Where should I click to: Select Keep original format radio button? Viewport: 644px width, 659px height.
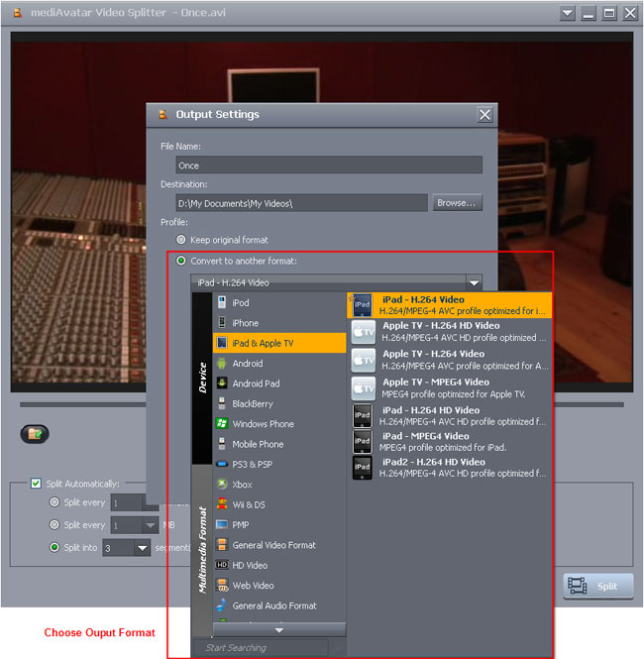click(x=181, y=240)
